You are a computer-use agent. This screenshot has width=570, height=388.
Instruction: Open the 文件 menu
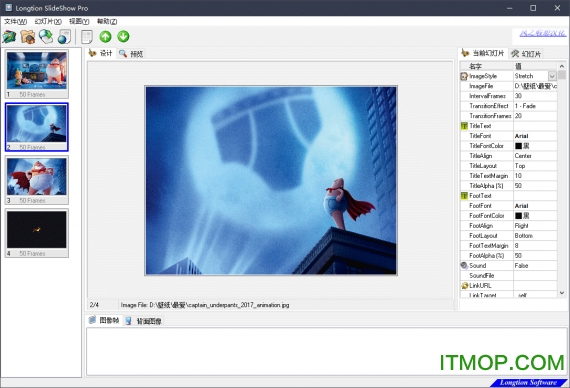pyautogui.click(x=15, y=21)
